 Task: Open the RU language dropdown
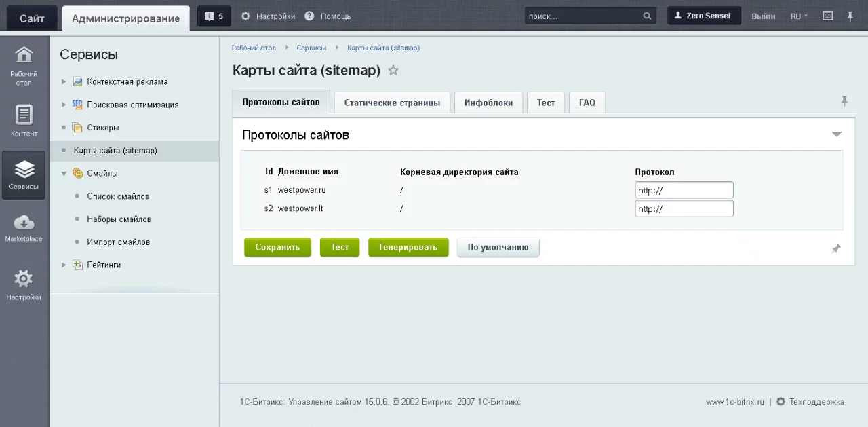point(799,16)
